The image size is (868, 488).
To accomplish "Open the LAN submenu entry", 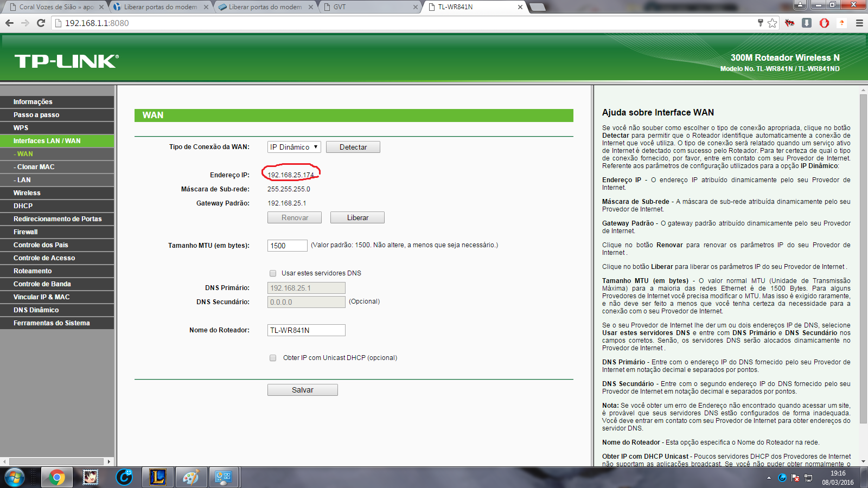I will pyautogui.click(x=57, y=180).
